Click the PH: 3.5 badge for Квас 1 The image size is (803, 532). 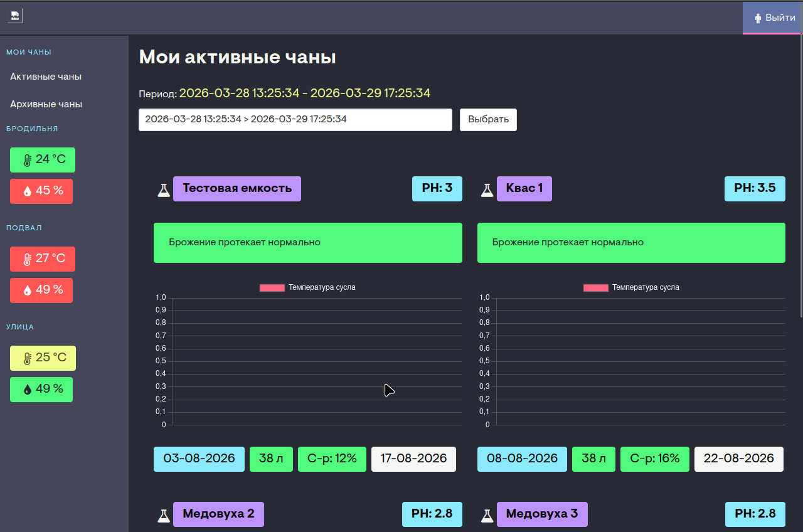pos(755,189)
